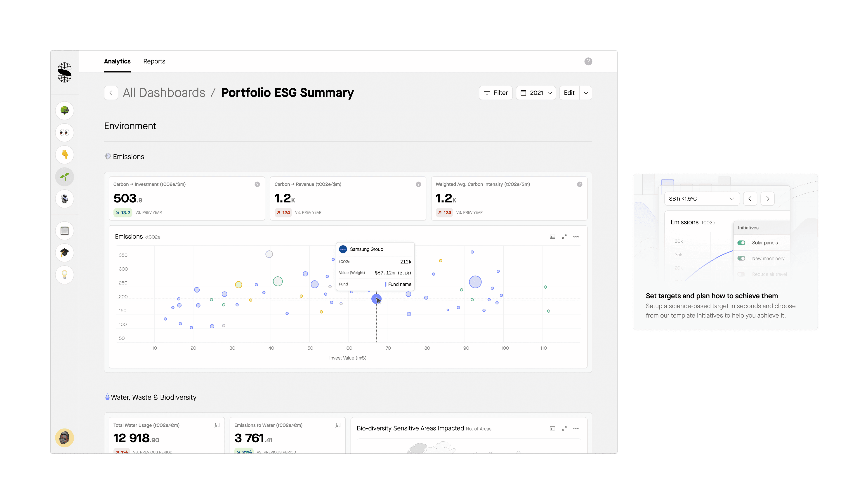The image size is (868, 504).
Task: Click the Fund name value in tooltip
Action: click(400, 284)
